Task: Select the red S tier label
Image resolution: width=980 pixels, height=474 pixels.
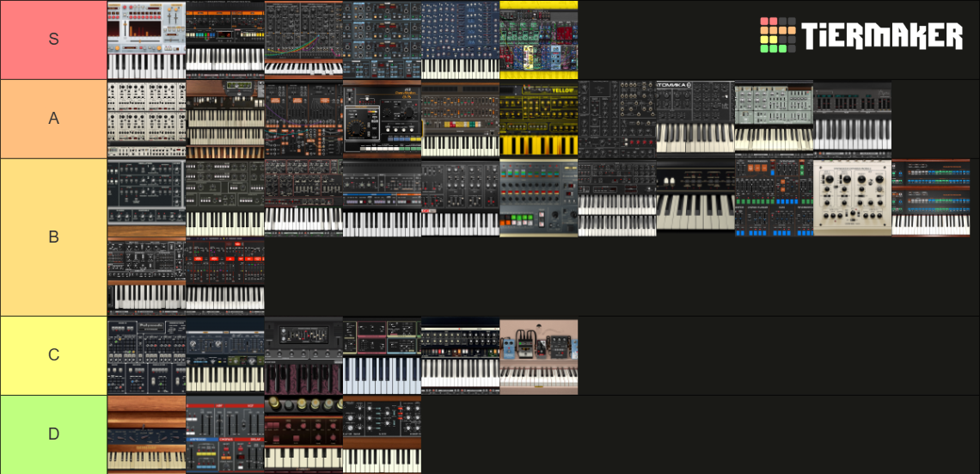Action: coord(54,40)
